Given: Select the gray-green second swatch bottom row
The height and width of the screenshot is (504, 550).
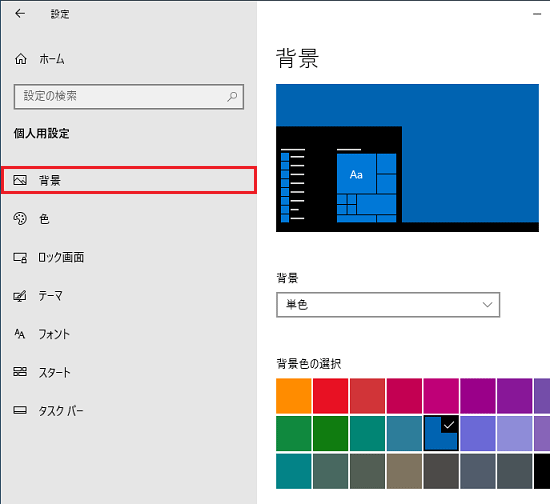Looking at the screenshot, I should click(330, 471).
